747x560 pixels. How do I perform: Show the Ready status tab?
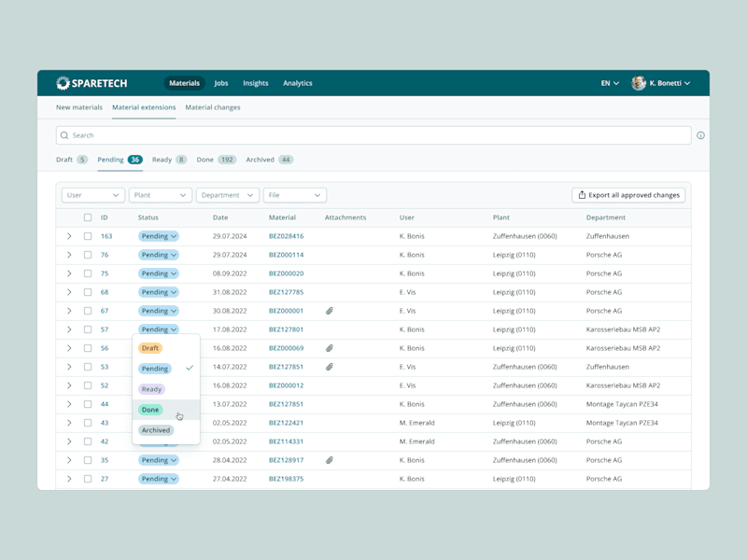[169, 160]
